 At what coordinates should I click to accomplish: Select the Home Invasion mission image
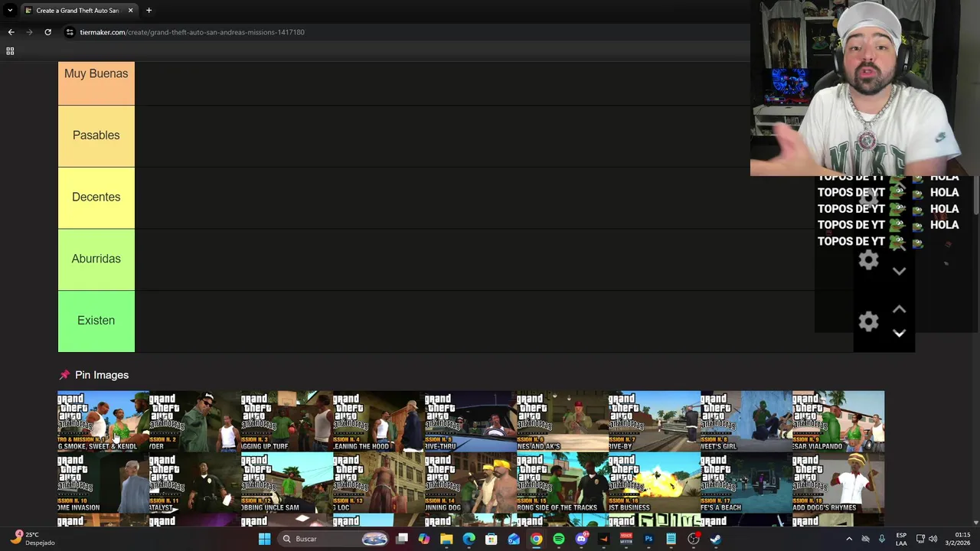pos(103,482)
